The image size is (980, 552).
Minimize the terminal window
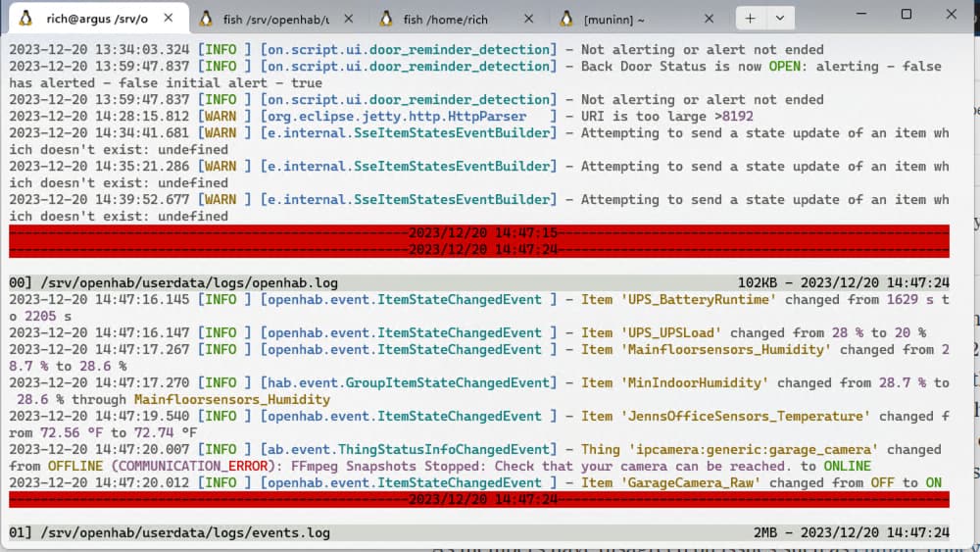coord(860,15)
